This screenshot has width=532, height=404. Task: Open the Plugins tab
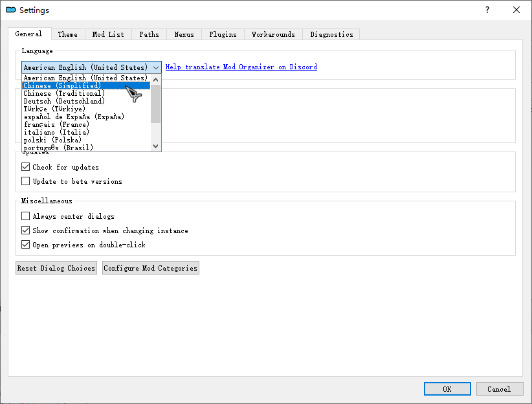tap(223, 34)
